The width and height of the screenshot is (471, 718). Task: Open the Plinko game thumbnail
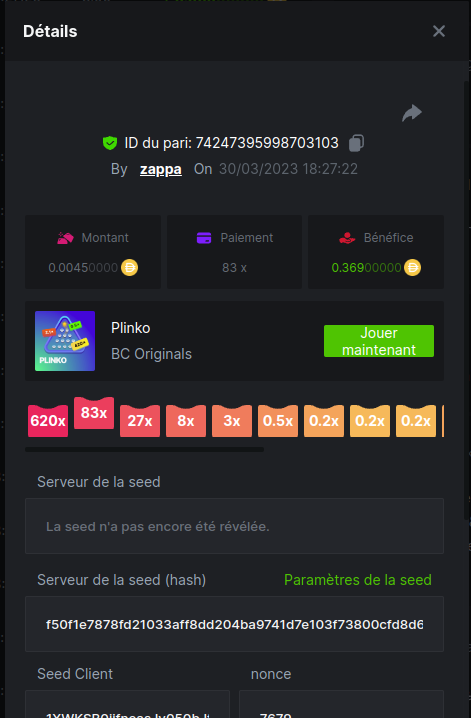[x=65, y=341]
